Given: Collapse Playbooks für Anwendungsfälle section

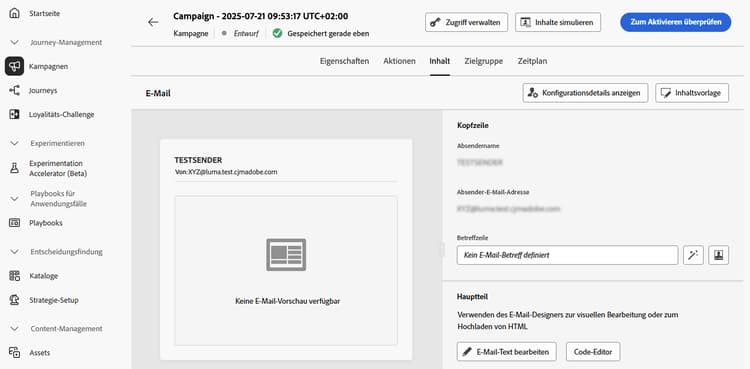Looking at the screenshot, I should point(14,199).
